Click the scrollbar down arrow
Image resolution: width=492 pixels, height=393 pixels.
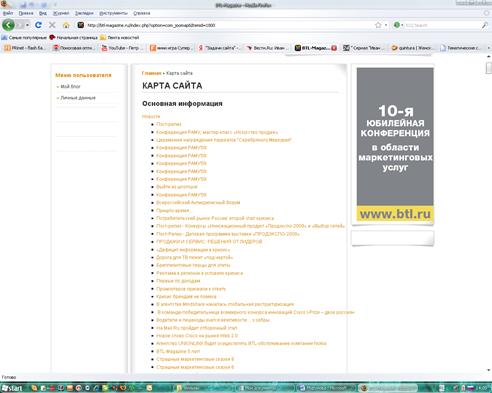tap(489, 370)
